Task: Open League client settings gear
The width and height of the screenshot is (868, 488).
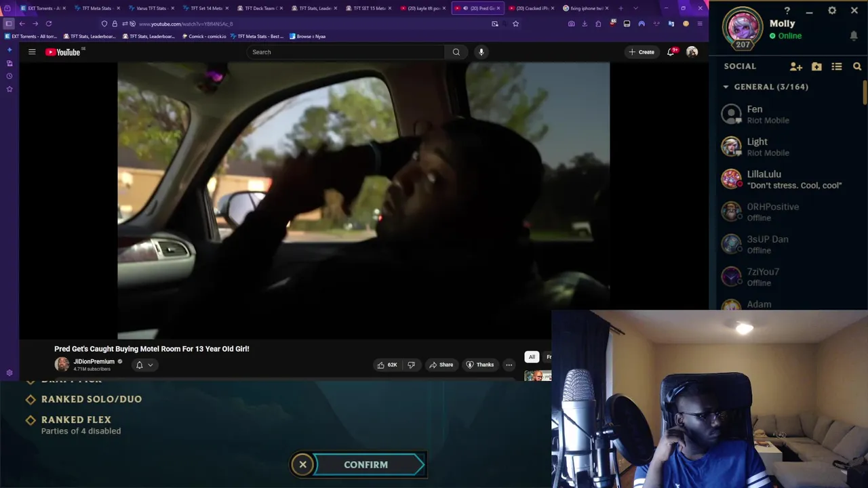Action: click(832, 11)
